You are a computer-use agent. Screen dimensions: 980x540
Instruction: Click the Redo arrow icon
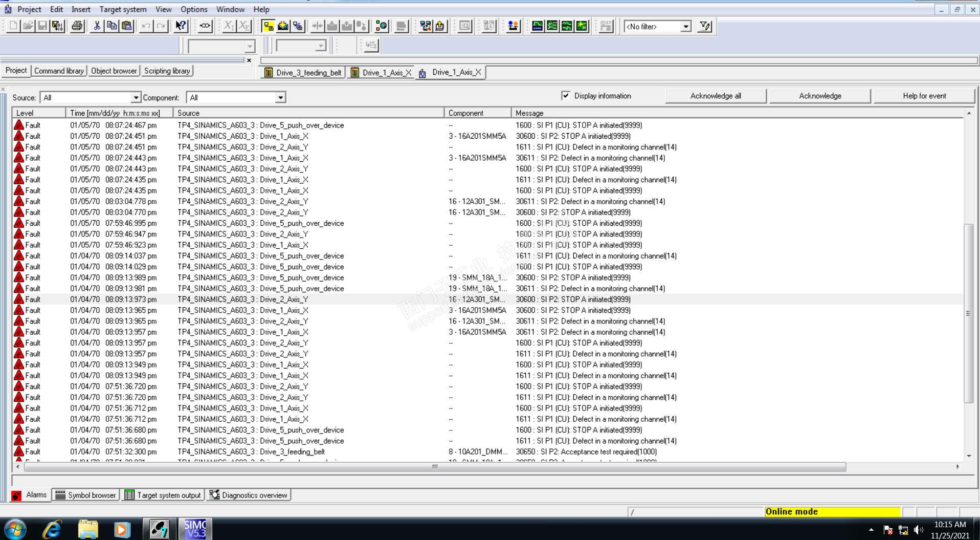coord(161,26)
